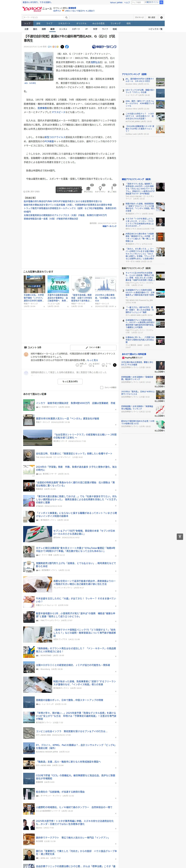The height and width of the screenshot is (868, 186).
Task: Click web search button in top bar
Action: [x=161, y=2]
